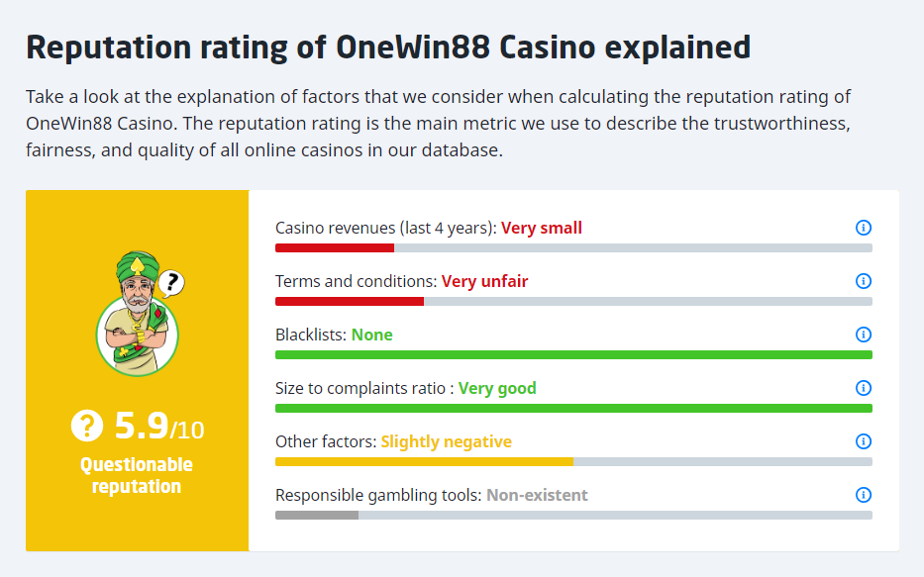Click the Other factors info icon

click(x=863, y=441)
